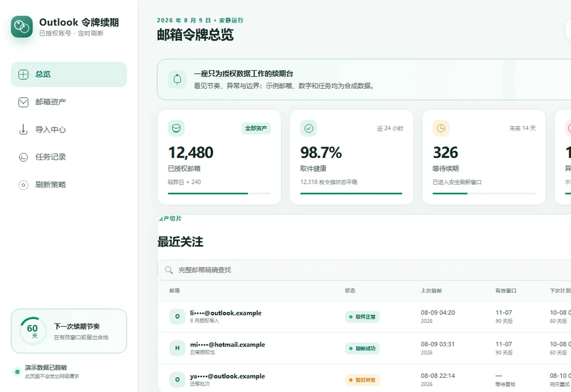The height and width of the screenshot is (392, 571).
Task: Click the 演示数据已脱敏 status text
Action: tap(46, 368)
